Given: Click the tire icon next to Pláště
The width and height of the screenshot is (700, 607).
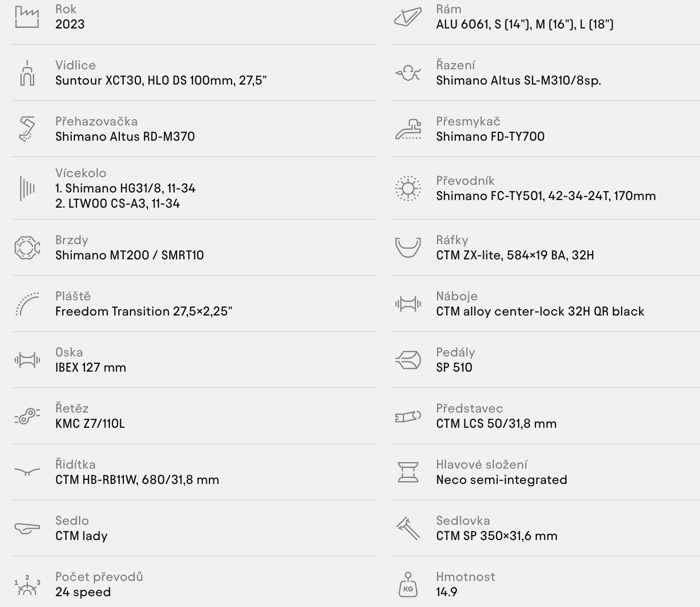Looking at the screenshot, I should click(x=27, y=304).
